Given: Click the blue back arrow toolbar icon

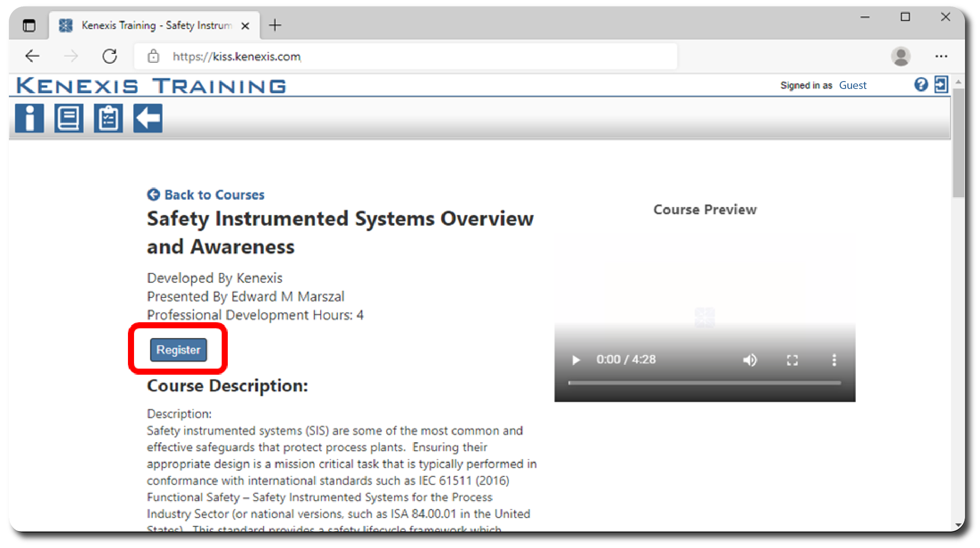Looking at the screenshot, I should coord(148,118).
